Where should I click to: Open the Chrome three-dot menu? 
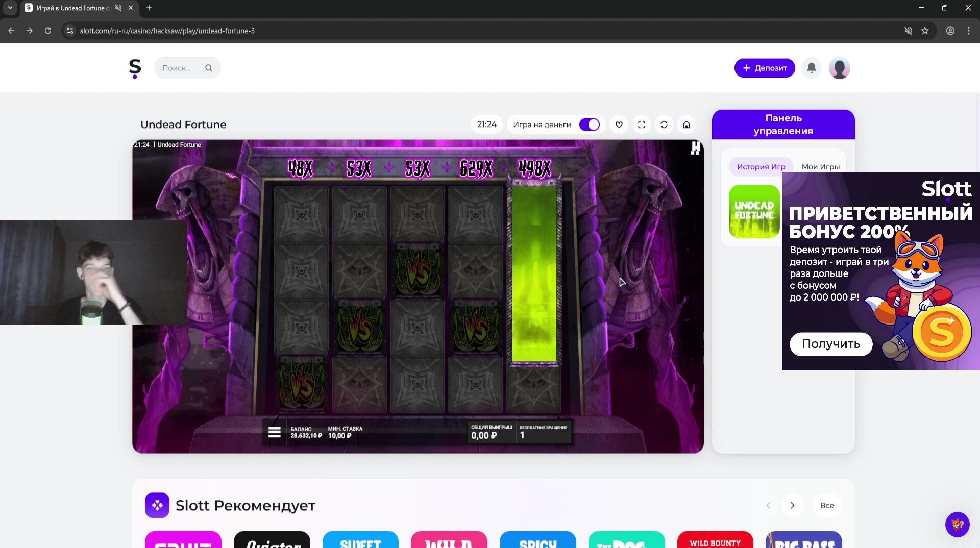pos(969,31)
